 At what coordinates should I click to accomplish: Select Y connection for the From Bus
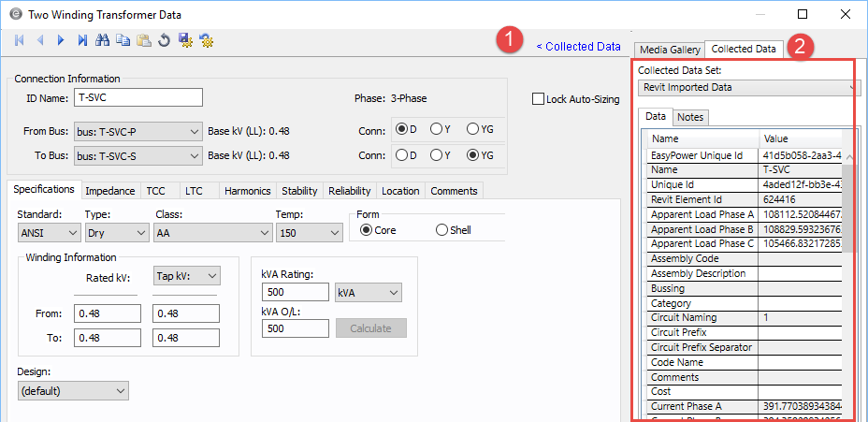click(436, 129)
